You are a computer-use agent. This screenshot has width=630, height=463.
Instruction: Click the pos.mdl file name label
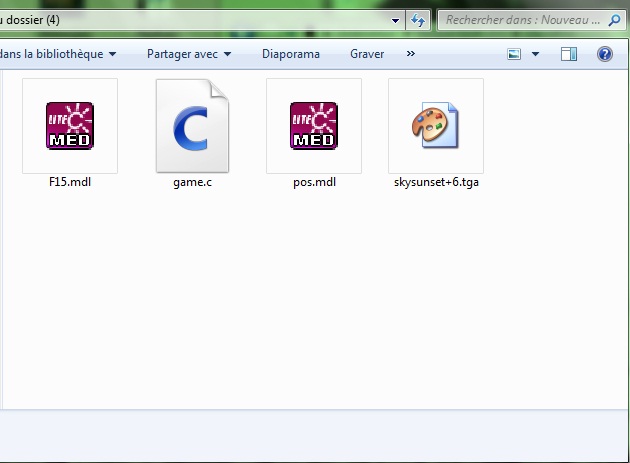tap(314, 182)
